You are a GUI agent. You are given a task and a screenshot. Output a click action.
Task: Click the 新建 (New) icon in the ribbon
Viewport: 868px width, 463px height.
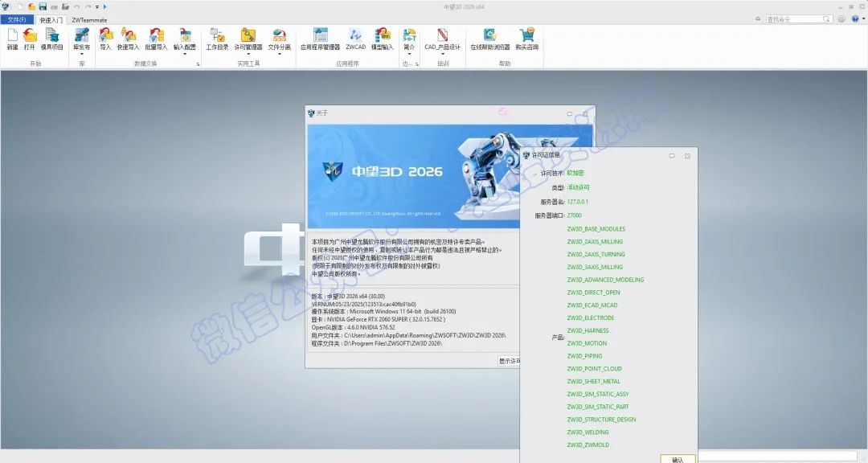pyautogui.click(x=12, y=35)
